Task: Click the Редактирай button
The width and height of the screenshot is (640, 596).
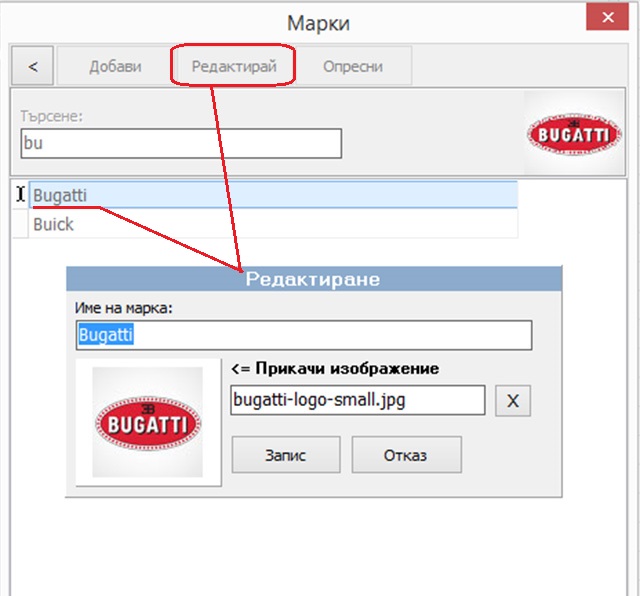Action: (x=234, y=66)
